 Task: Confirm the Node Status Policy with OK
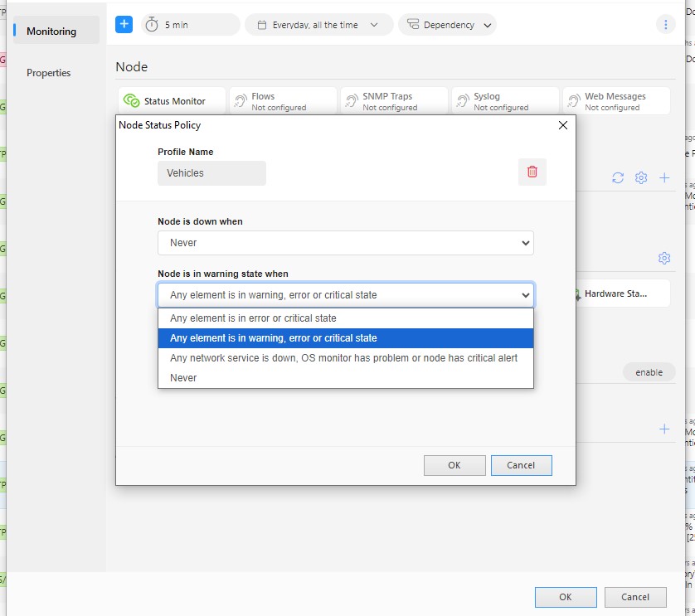454,465
